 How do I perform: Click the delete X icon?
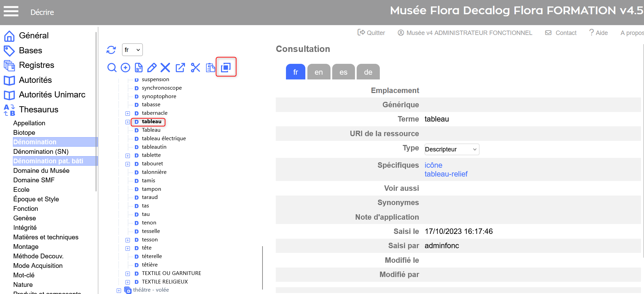(x=165, y=68)
